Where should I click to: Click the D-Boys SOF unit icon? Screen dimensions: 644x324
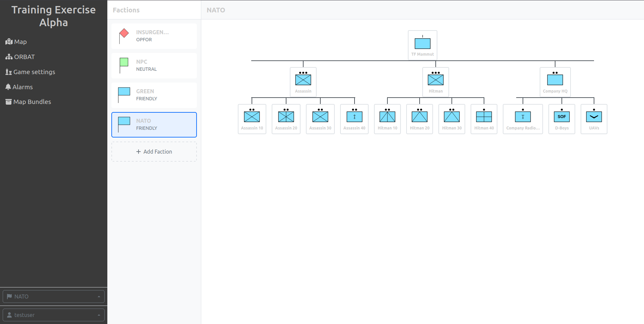point(561,116)
